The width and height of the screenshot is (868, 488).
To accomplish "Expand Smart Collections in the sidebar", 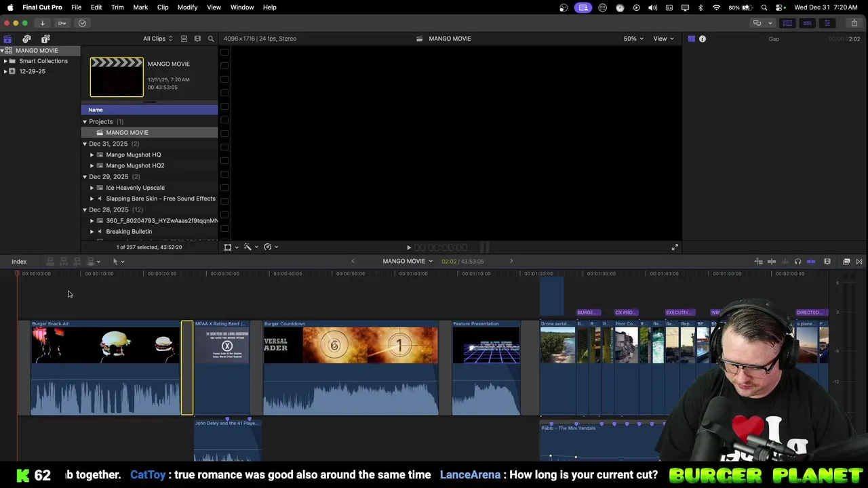I will [5, 61].
